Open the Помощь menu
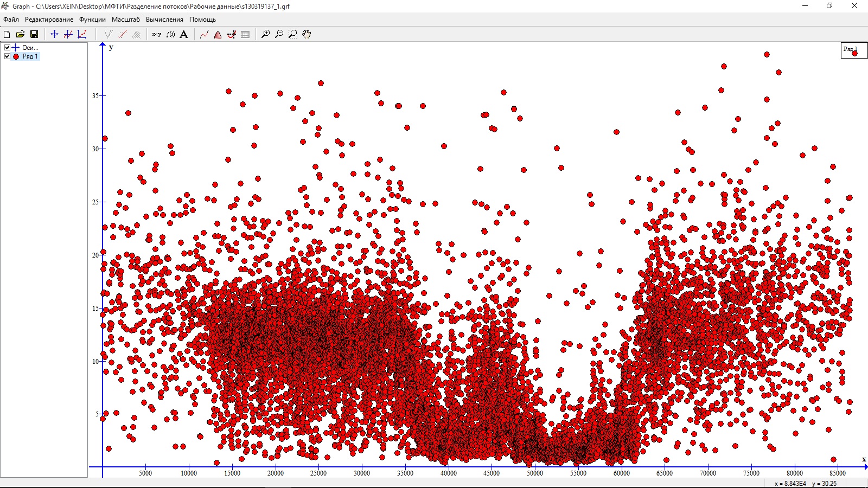The width and height of the screenshot is (868, 488). coord(202,20)
